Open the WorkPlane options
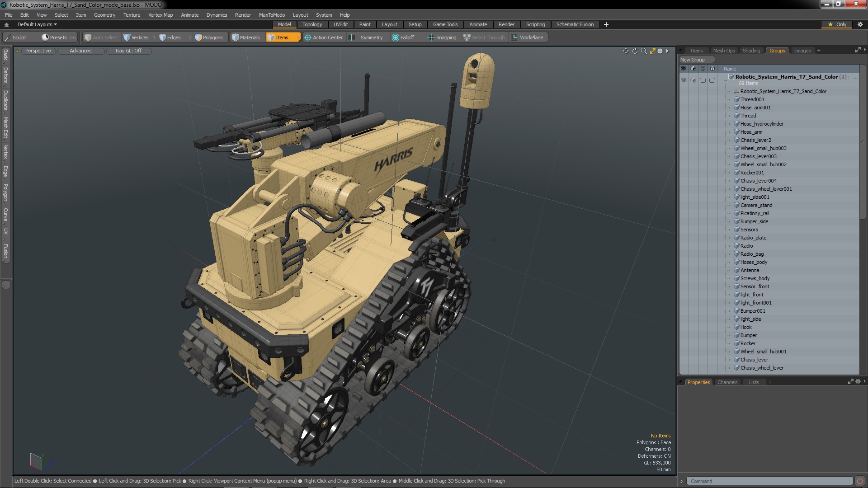The height and width of the screenshot is (488, 868). tap(528, 38)
